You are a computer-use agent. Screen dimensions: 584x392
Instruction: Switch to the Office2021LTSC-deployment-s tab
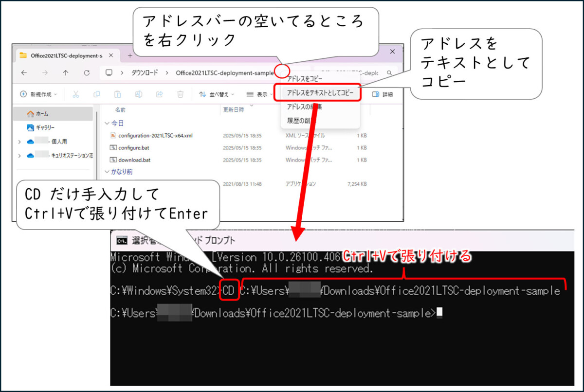click(66, 55)
